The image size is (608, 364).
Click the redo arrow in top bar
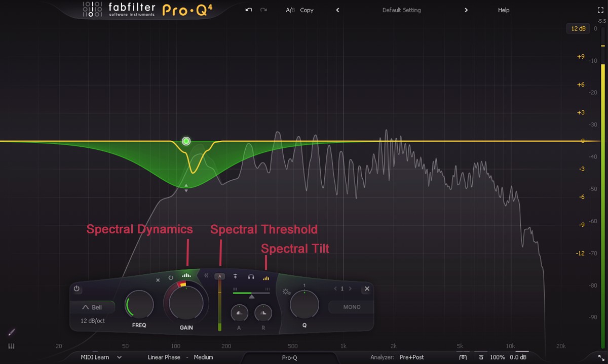pyautogui.click(x=263, y=10)
